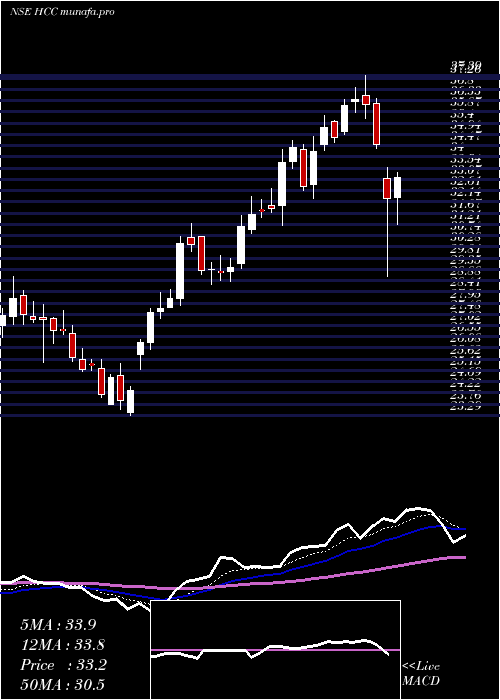The height and width of the screenshot is (700, 500).
Task: Click the '<<Live MACD' label
Action: point(421,674)
